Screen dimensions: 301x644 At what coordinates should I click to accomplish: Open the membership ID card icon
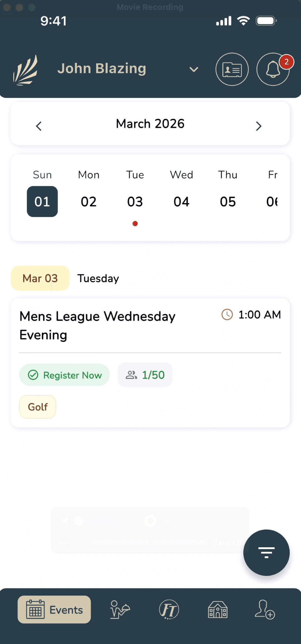pos(232,69)
